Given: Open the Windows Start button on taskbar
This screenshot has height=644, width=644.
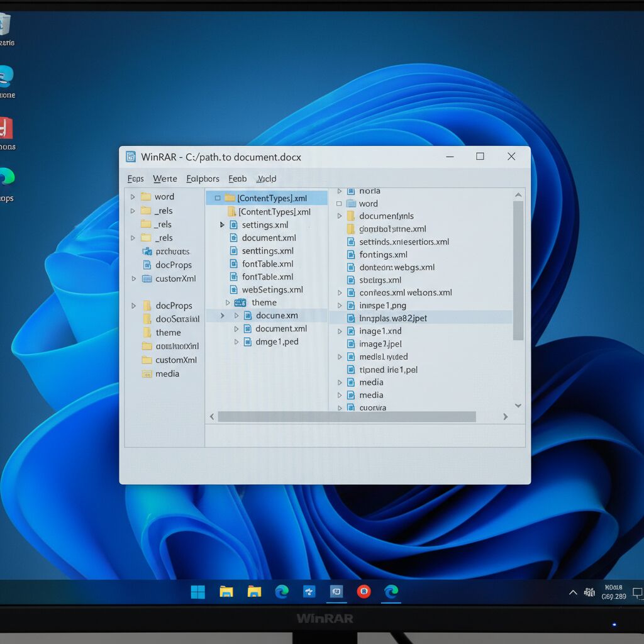Looking at the screenshot, I should [197, 592].
